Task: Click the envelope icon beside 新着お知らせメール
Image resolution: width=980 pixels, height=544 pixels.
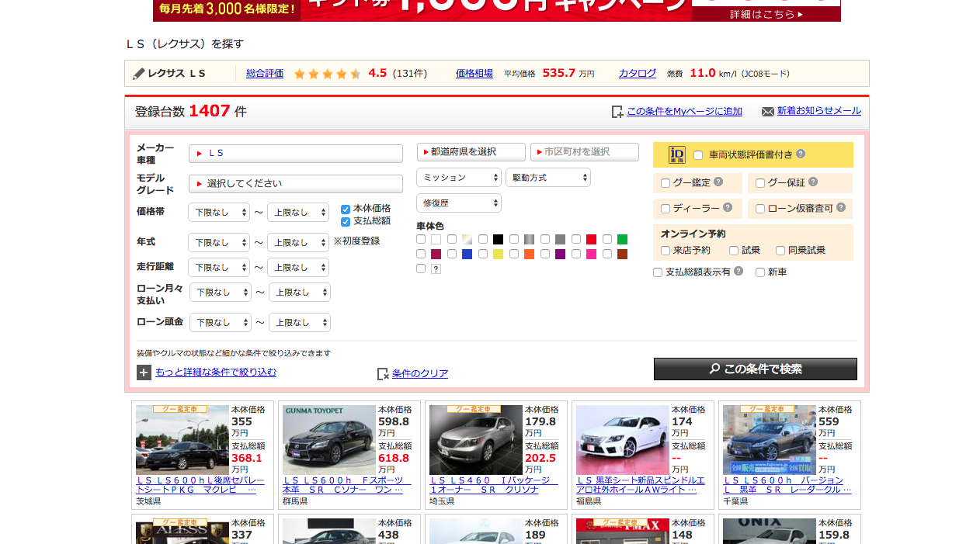Action: pos(769,111)
